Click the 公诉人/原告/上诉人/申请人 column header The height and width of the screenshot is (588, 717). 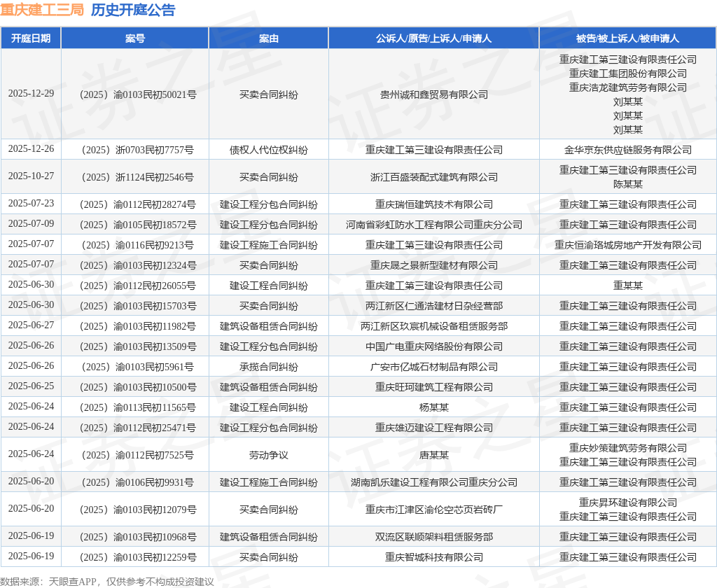tap(433, 38)
